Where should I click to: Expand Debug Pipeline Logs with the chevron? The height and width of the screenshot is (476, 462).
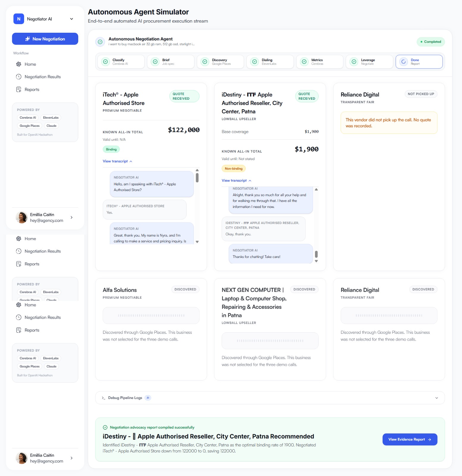436,398
